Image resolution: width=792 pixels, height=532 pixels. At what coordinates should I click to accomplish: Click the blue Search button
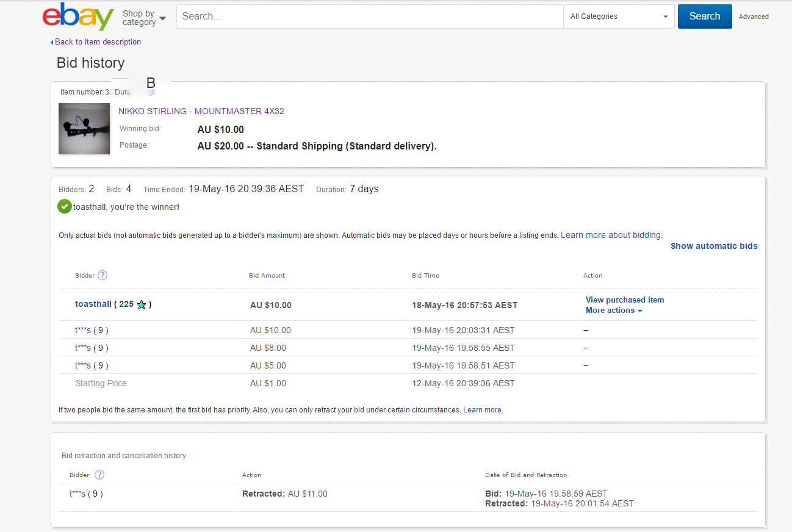(x=704, y=16)
